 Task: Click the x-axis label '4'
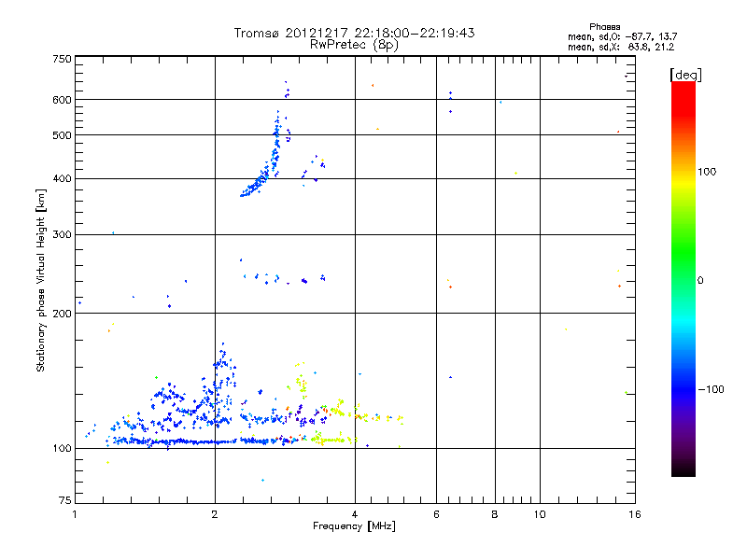tap(355, 514)
